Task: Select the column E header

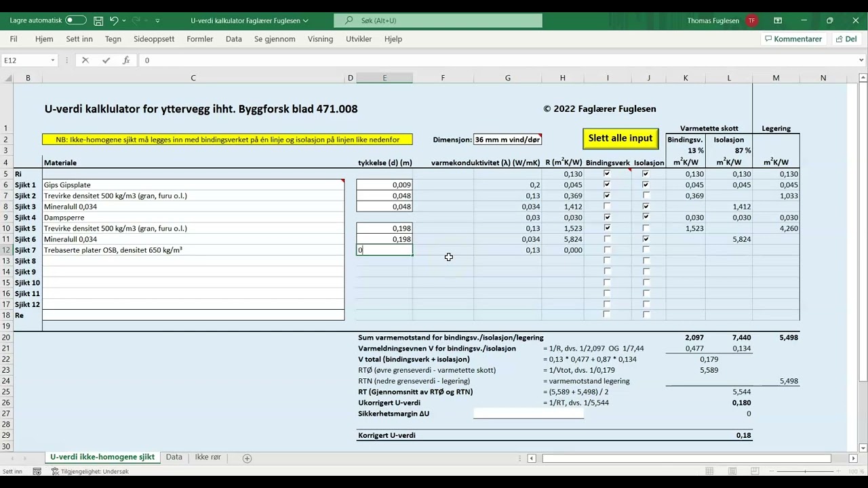Action: click(384, 78)
